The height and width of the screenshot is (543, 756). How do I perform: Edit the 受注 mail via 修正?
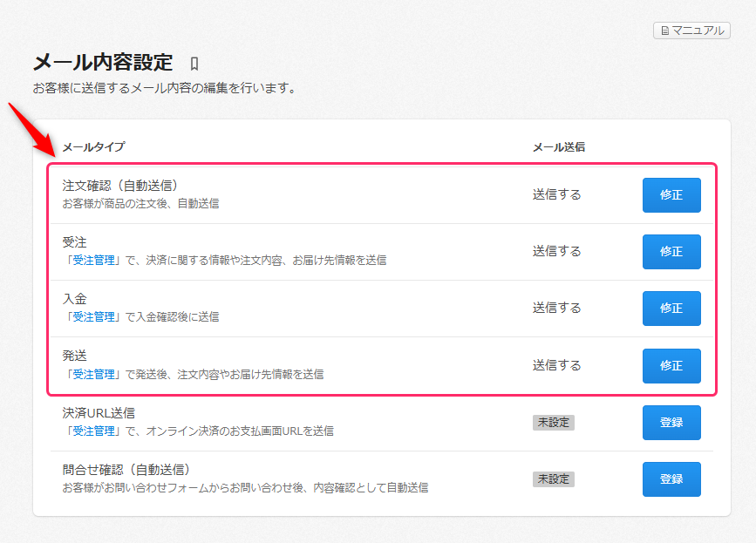coord(671,252)
